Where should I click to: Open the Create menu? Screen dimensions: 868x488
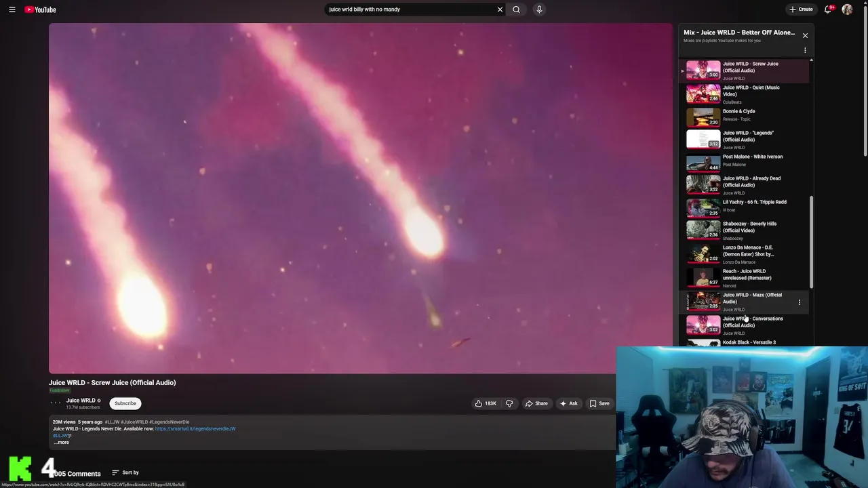coord(801,9)
